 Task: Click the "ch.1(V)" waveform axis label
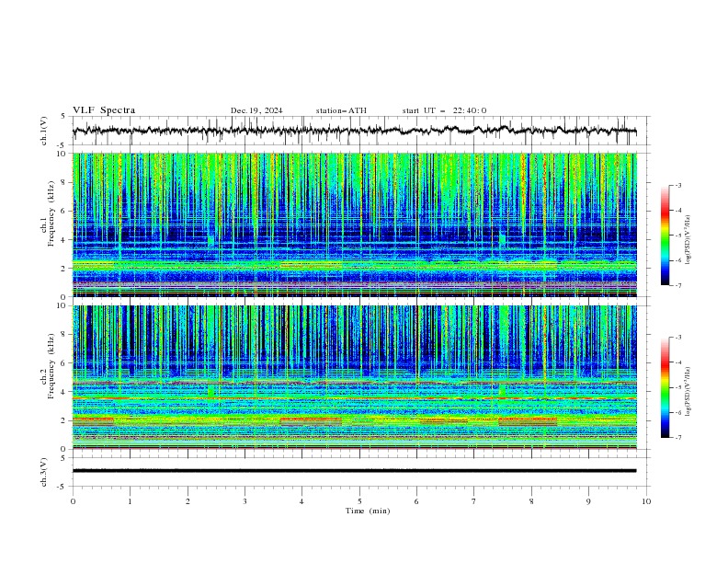coord(44,131)
